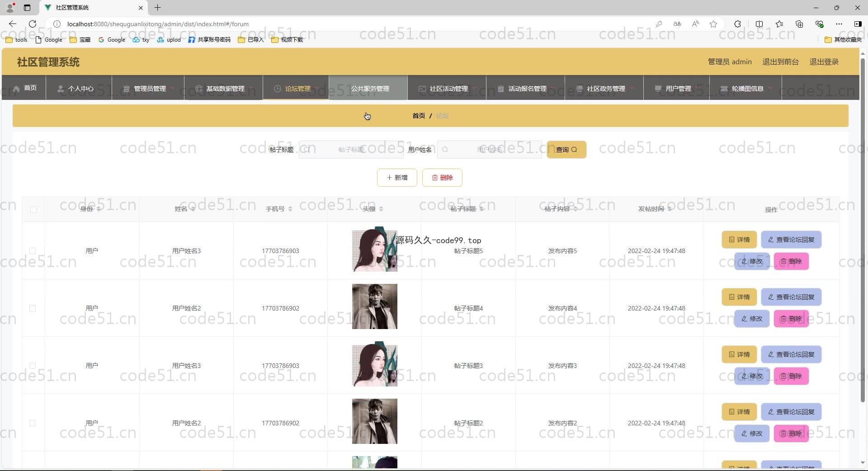The height and width of the screenshot is (471, 868).
Task: Click 退出登录 link
Action: 824,62
